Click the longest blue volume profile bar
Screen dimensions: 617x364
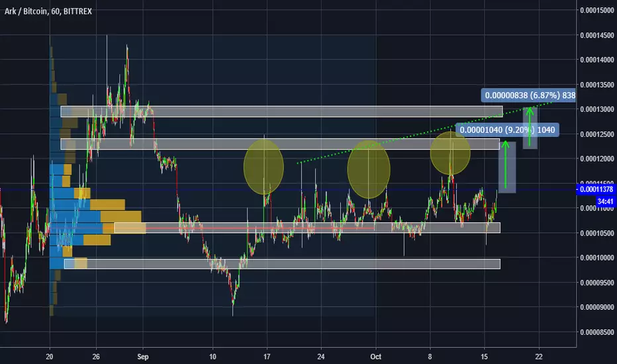[x=76, y=228]
